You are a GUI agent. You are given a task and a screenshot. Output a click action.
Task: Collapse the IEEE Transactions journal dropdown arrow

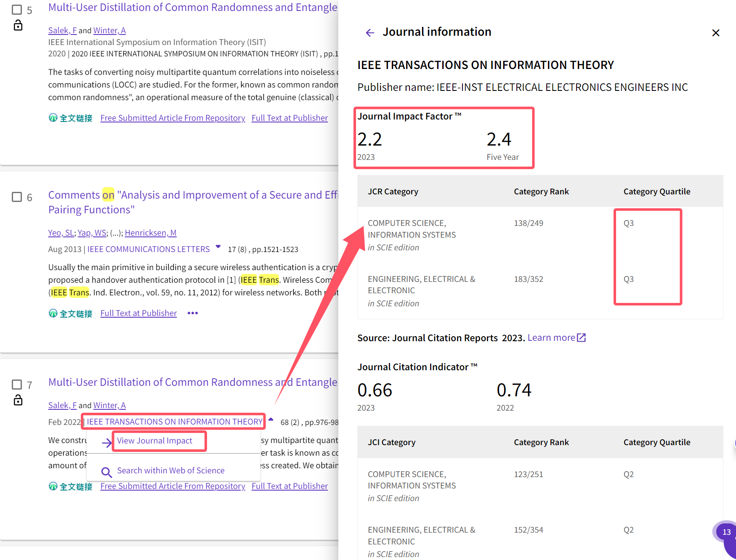click(271, 419)
